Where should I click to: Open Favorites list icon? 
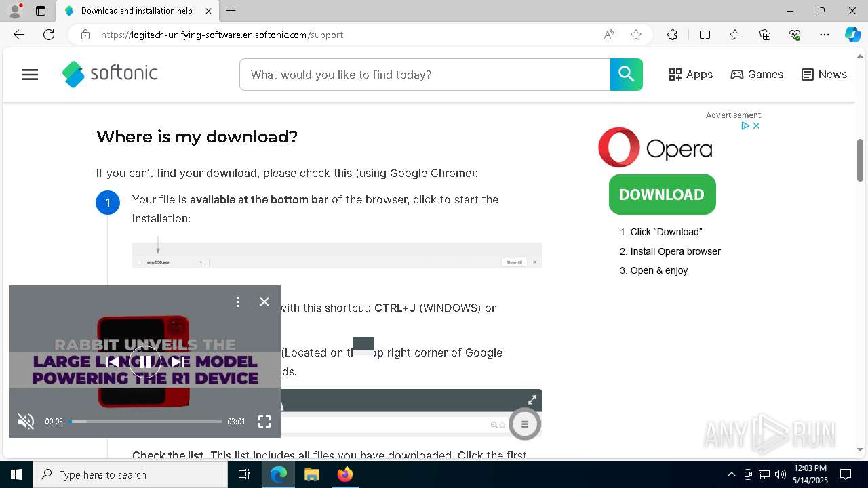(735, 35)
